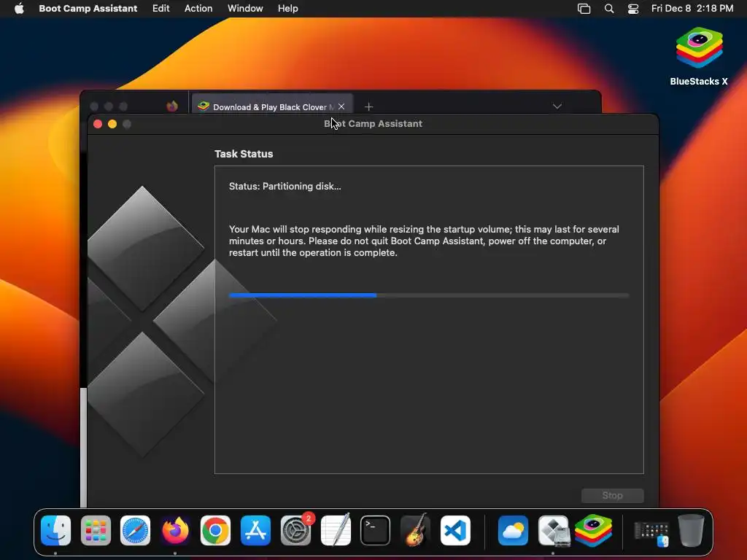Launch Safari from the Dock
The height and width of the screenshot is (560, 747).
click(135, 531)
